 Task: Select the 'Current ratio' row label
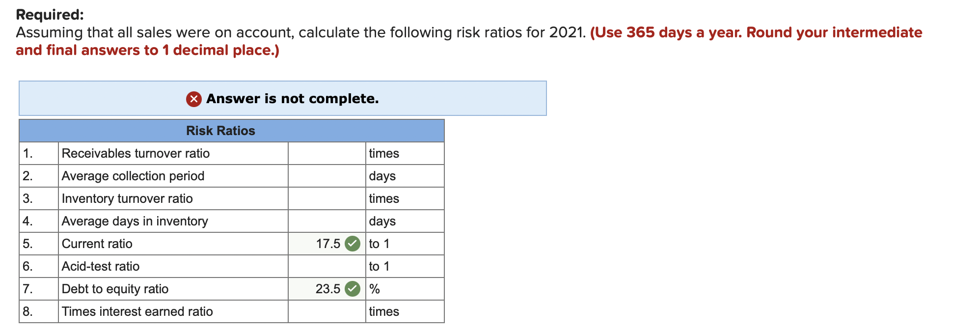(97, 243)
